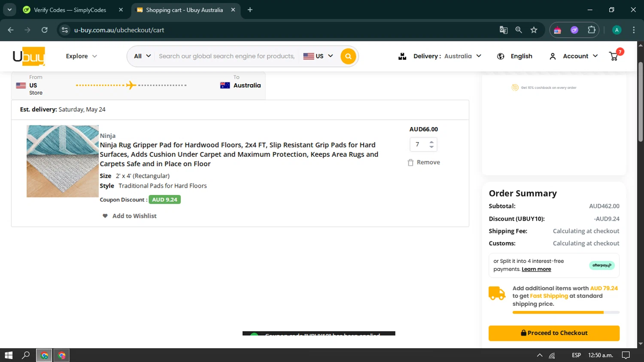The height and width of the screenshot is (362, 644).
Task: Bookmark this page with the star
Action: pos(534,30)
